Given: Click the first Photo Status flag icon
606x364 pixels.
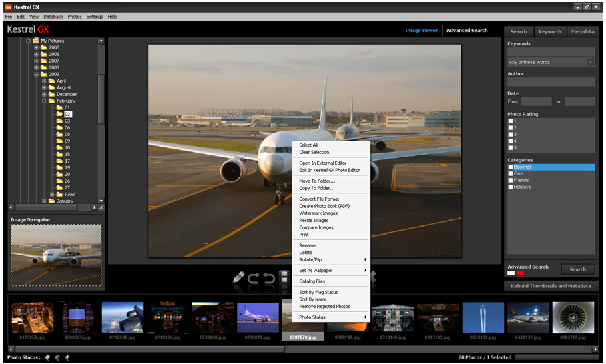Looking at the screenshot, I should click(47, 357).
